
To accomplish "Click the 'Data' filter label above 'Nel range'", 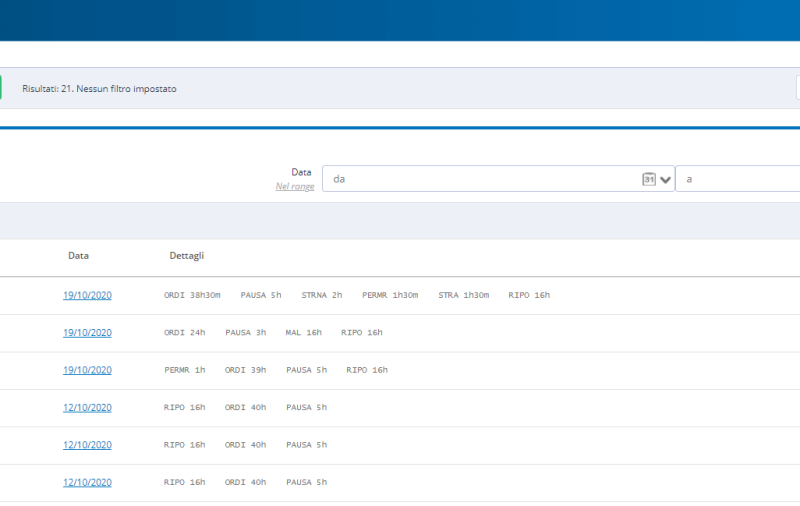I will (x=301, y=172).
